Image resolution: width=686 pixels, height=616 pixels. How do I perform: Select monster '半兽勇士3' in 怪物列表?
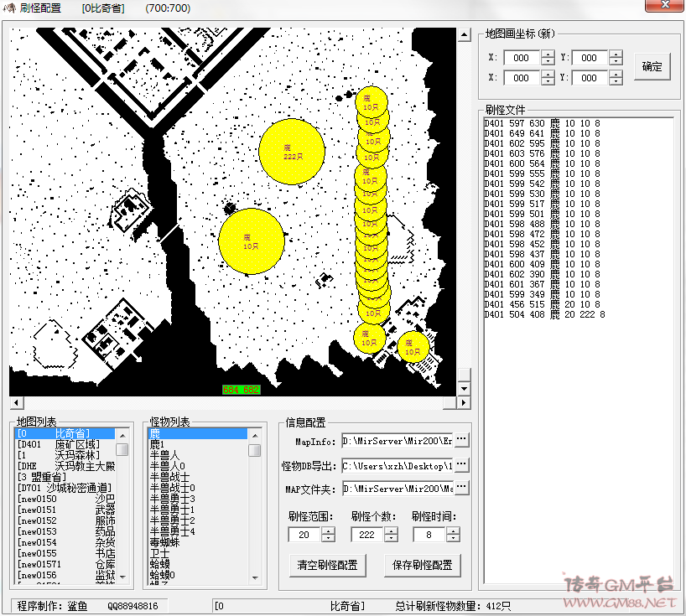[198, 499]
